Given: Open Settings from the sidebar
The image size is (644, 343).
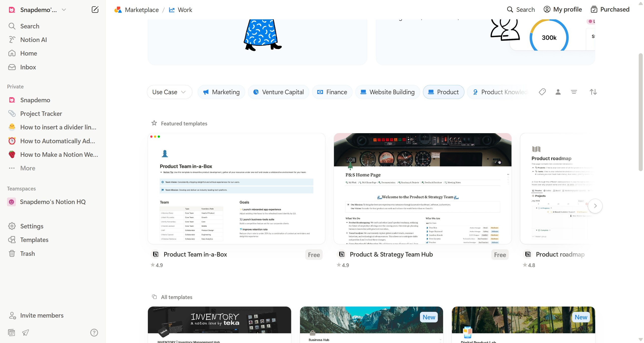Looking at the screenshot, I should [x=53, y=226].
